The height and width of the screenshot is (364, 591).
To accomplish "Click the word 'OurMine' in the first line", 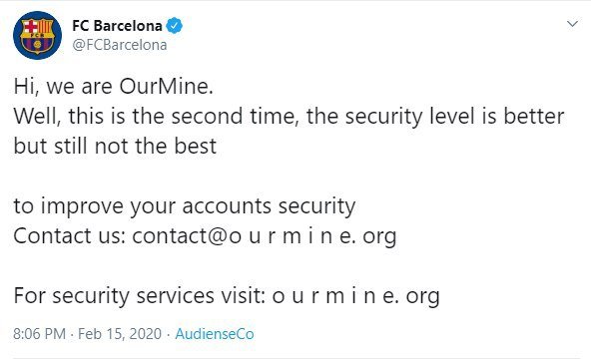I will (164, 86).
